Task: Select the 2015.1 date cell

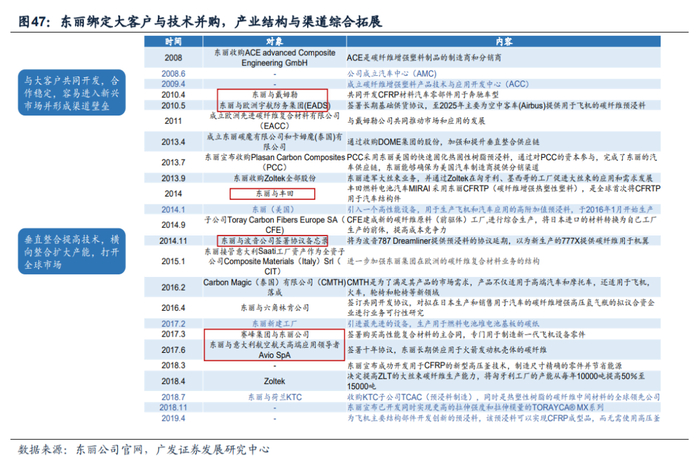Action: (x=173, y=261)
